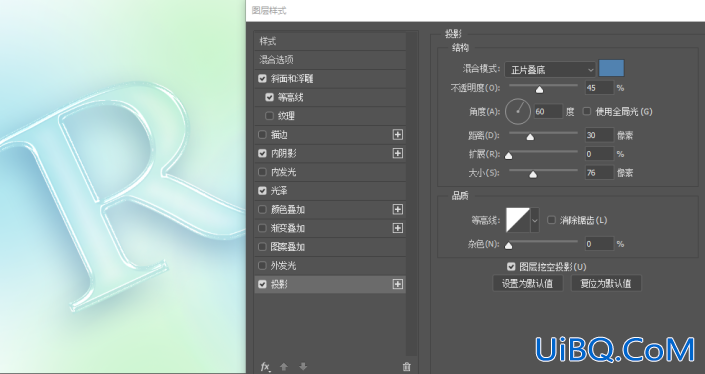Open the 等高线 contour picker arrow
Viewport: 705px width, 374px height.
535,220
